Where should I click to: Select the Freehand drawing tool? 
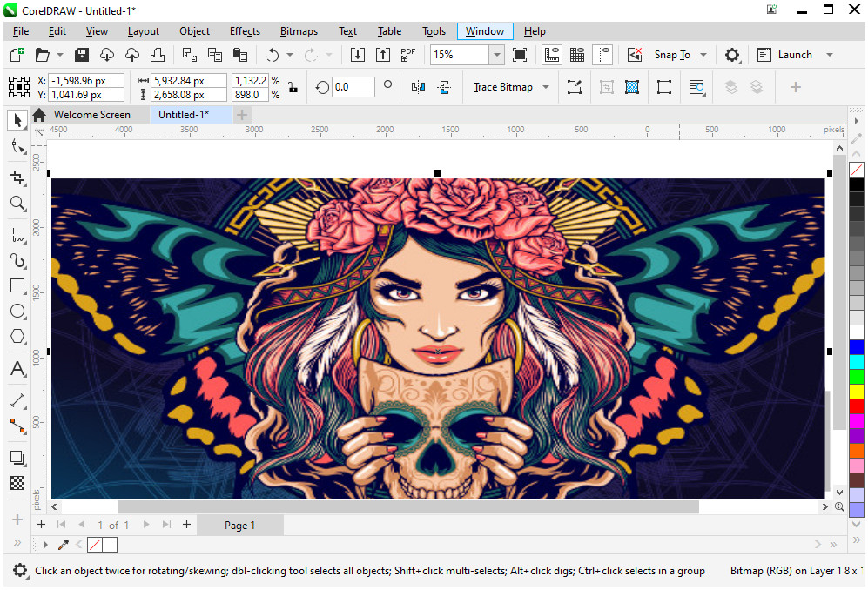17,235
